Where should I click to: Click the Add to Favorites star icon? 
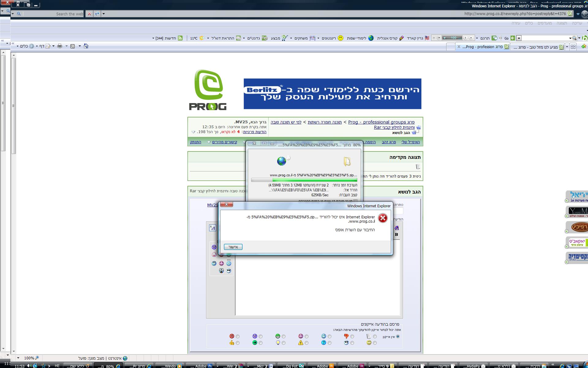(x=584, y=46)
